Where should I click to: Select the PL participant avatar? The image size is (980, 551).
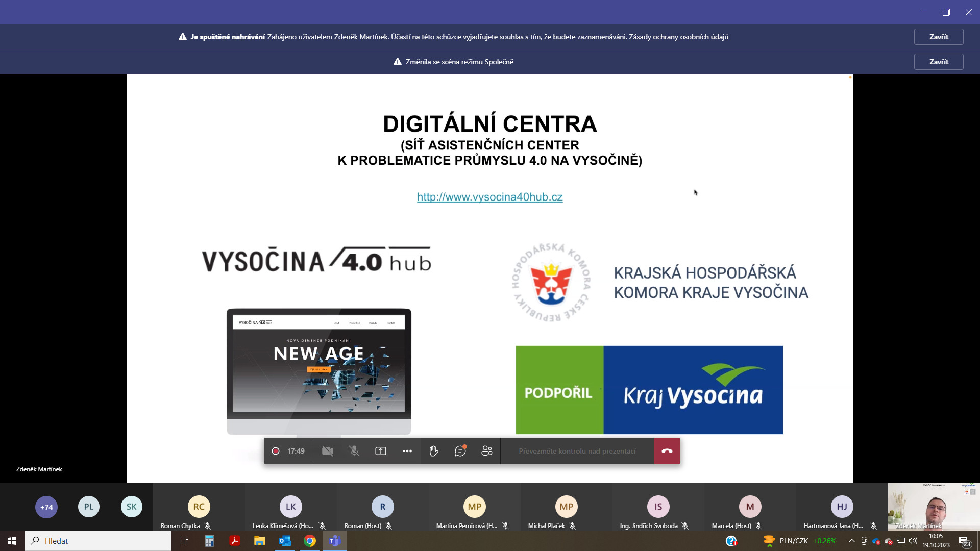[89, 507]
